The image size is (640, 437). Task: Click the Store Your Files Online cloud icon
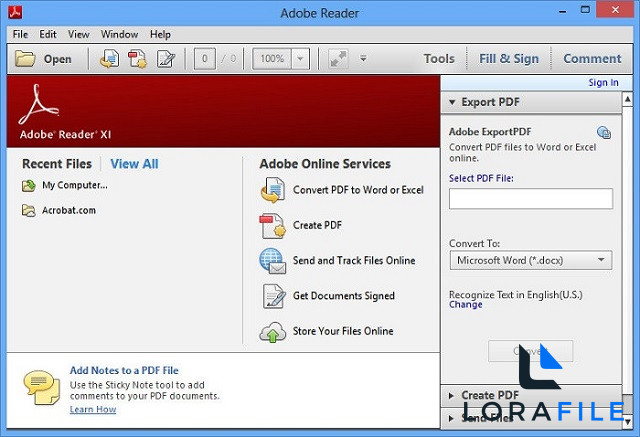click(x=272, y=332)
